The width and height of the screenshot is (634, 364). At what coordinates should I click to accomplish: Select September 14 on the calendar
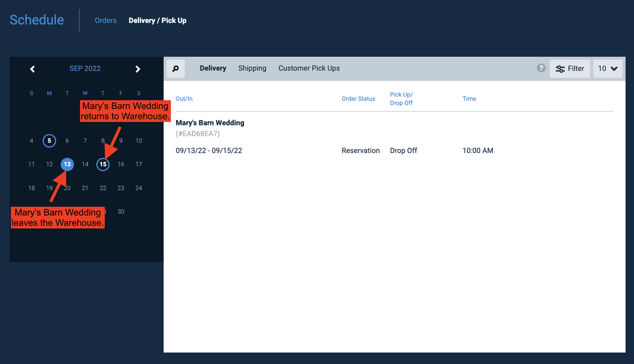[85, 164]
